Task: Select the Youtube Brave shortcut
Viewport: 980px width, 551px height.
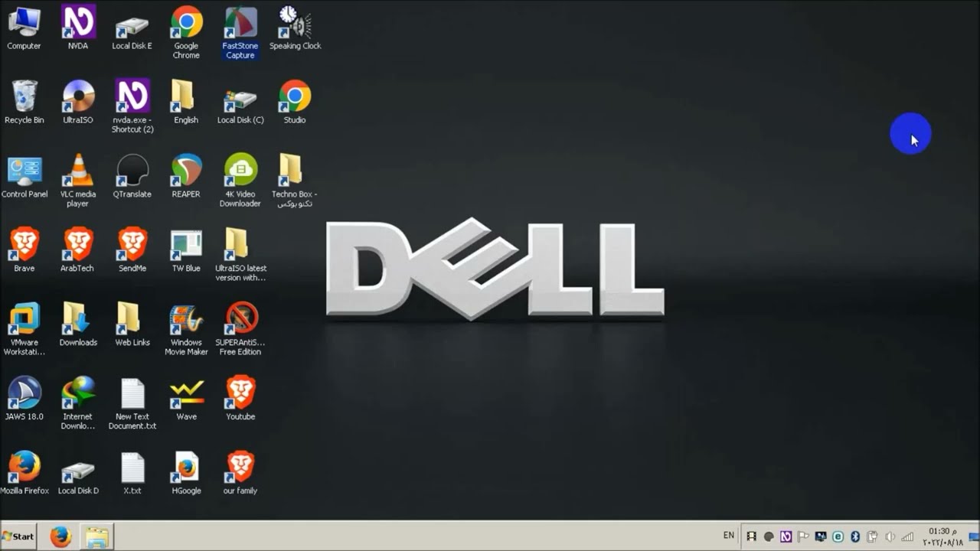Action: click(240, 399)
